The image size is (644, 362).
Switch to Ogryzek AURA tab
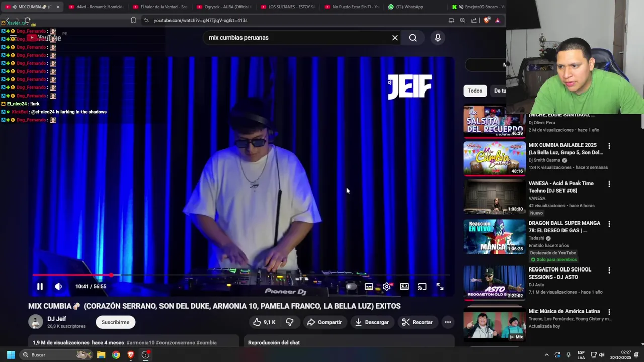click(x=223, y=7)
